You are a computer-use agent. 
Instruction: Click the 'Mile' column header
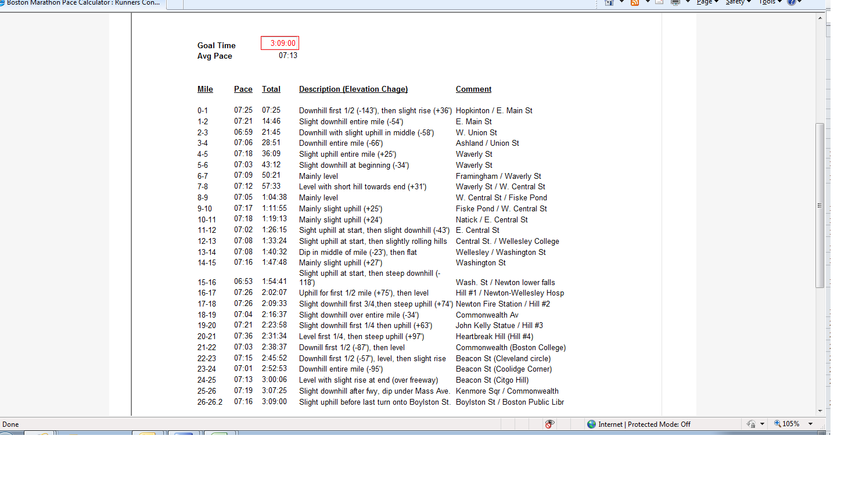pyautogui.click(x=205, y=89)
